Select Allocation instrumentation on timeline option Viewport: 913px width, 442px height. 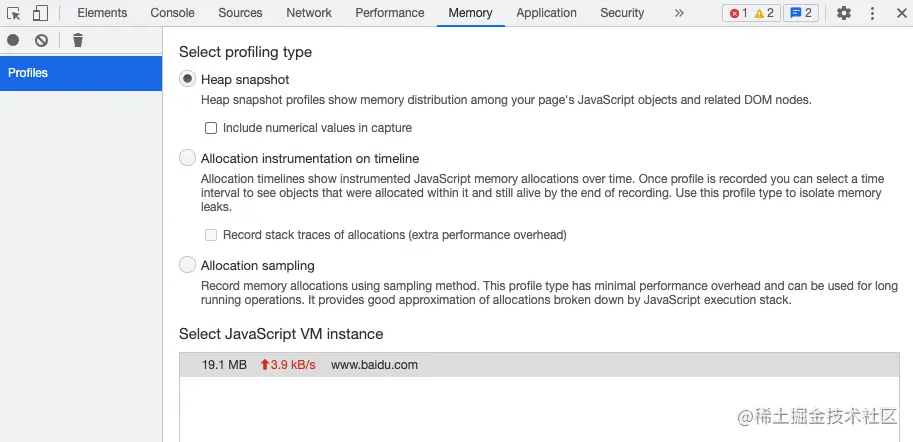pyautogui.click(x=188, y=158)
